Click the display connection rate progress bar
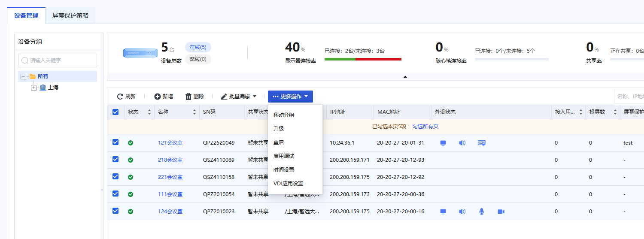Viewport: 644px width, 239px height. coord(363,59)
